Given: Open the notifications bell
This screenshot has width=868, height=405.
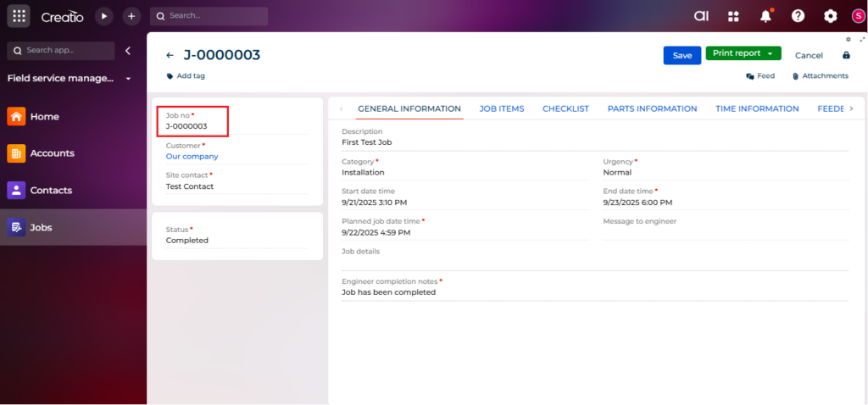Looking at the screenshot, I should coord(765,16).
